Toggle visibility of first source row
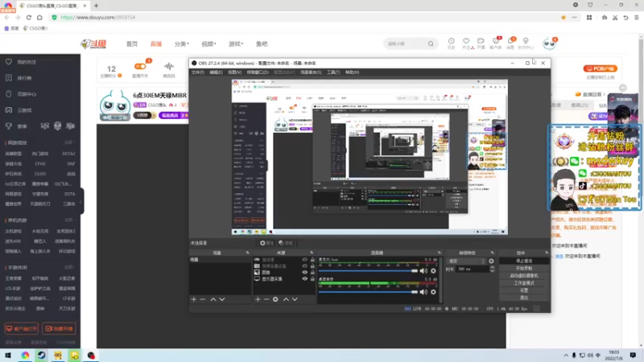This screenshot has width=644, height=362. [x=305, y=260]
